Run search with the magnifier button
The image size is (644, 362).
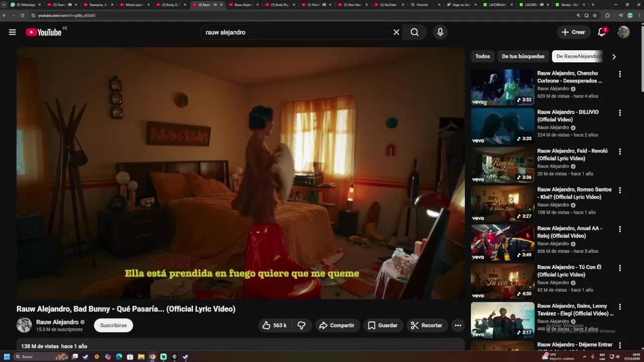click(x=415, y=32)
